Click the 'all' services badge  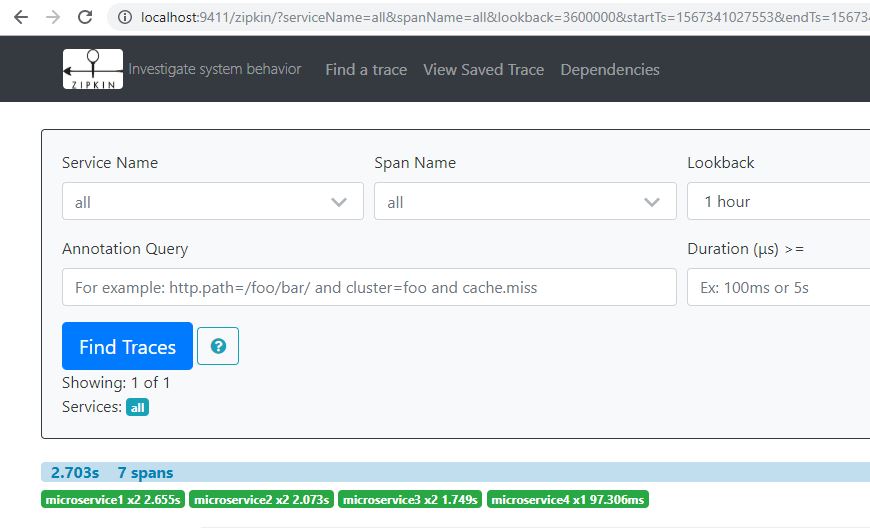(x=137, y=407)
